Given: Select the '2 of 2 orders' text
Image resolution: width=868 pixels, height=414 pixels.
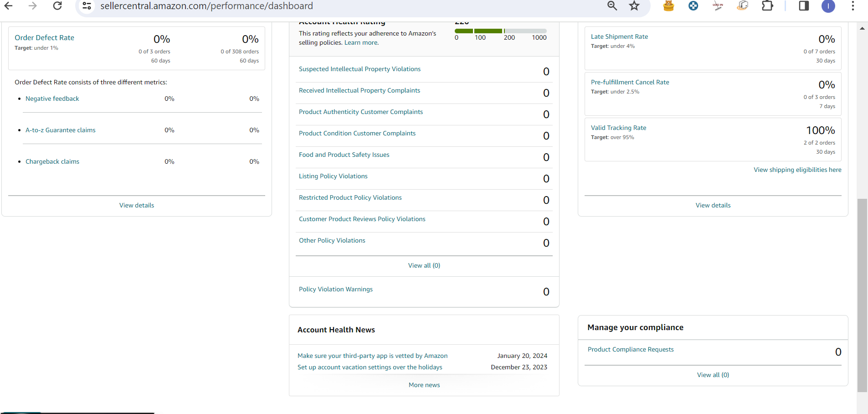Looking at the screenshot, I should 819,143.
